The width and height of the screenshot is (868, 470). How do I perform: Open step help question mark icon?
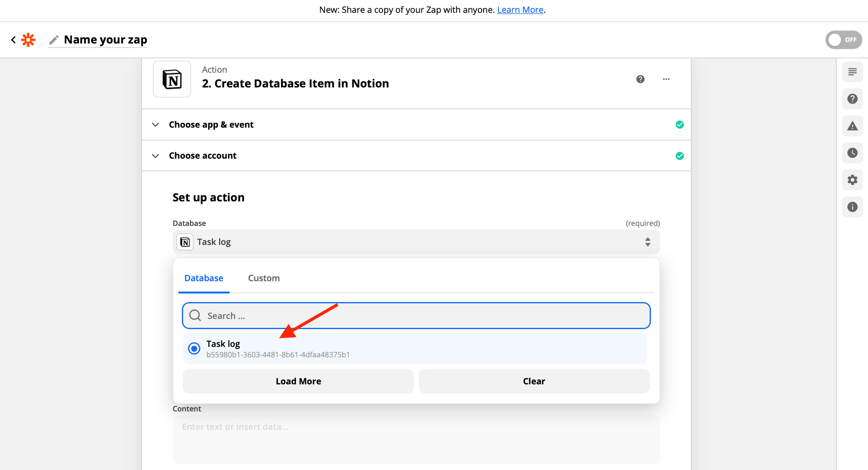(640, 79)
